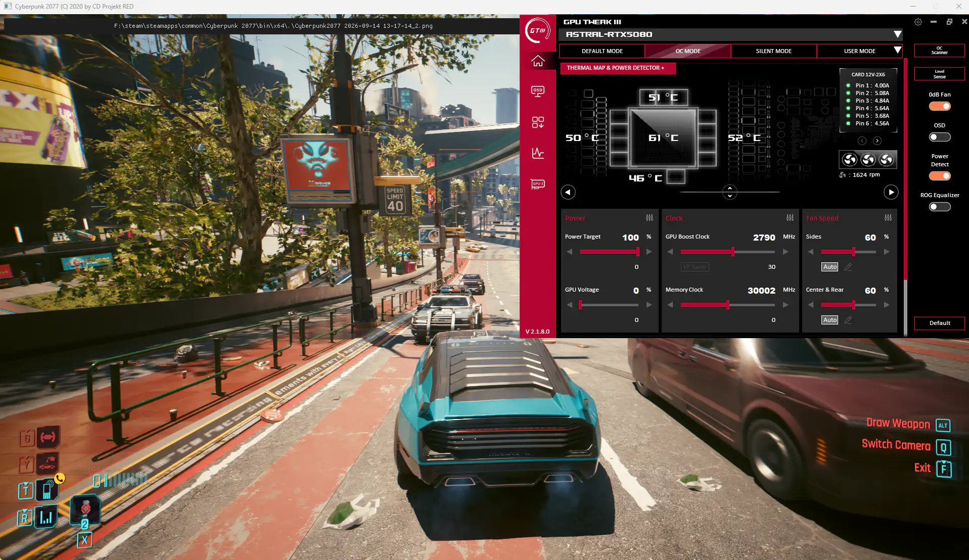The width and height of the screenshot is (969, 560).
Task: Increase Memory Clock with right arrow
Action: click(786, 305)
